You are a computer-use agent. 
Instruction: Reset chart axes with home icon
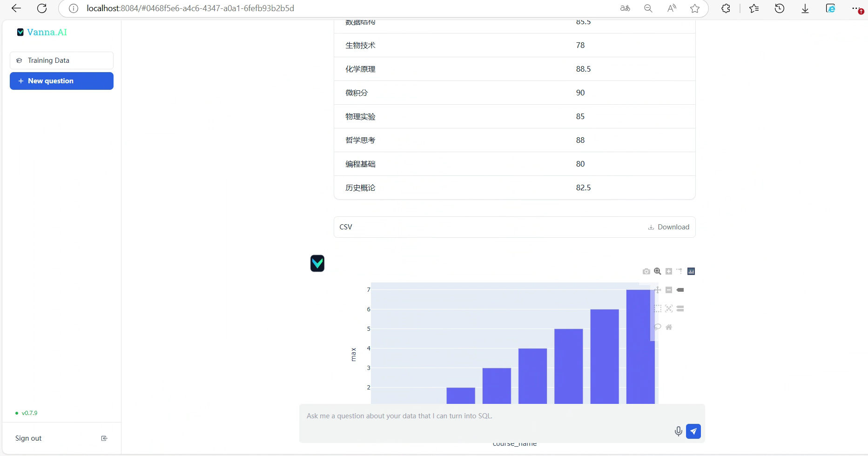point(669,327)
